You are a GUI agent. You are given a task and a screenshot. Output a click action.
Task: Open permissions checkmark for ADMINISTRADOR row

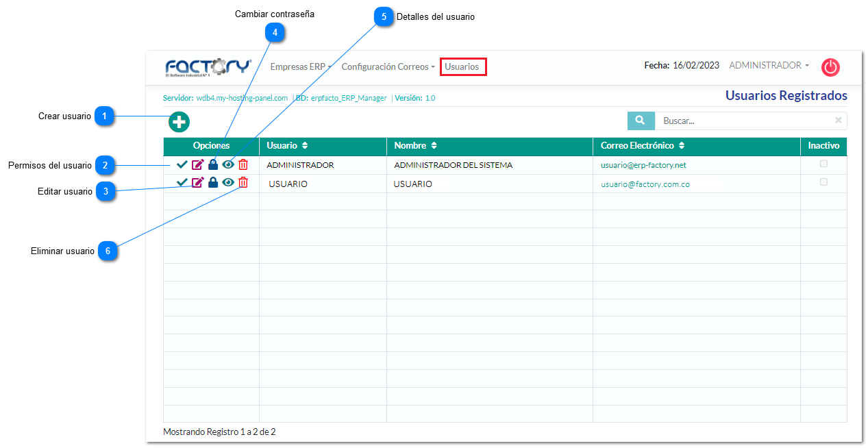click(182, 164)
